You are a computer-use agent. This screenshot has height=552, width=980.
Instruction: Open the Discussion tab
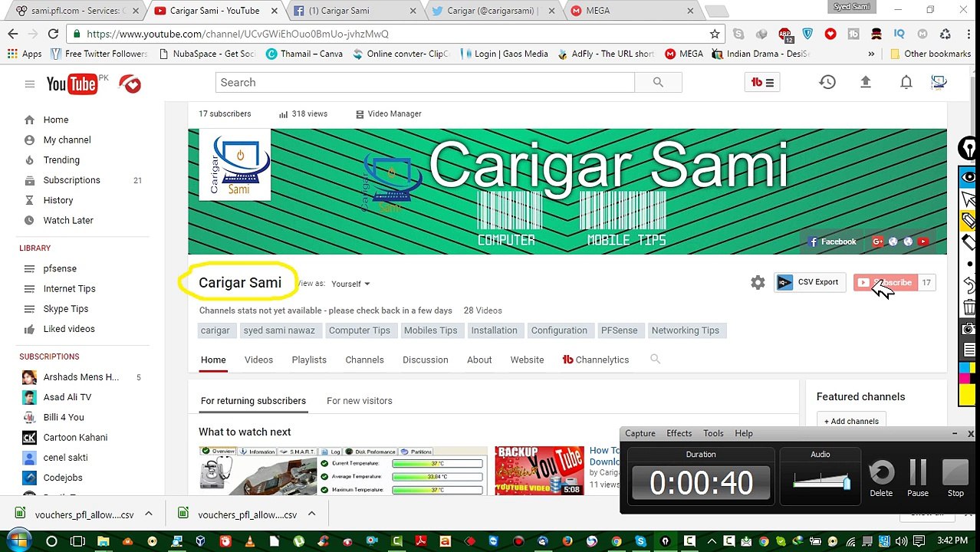point(426,360)
